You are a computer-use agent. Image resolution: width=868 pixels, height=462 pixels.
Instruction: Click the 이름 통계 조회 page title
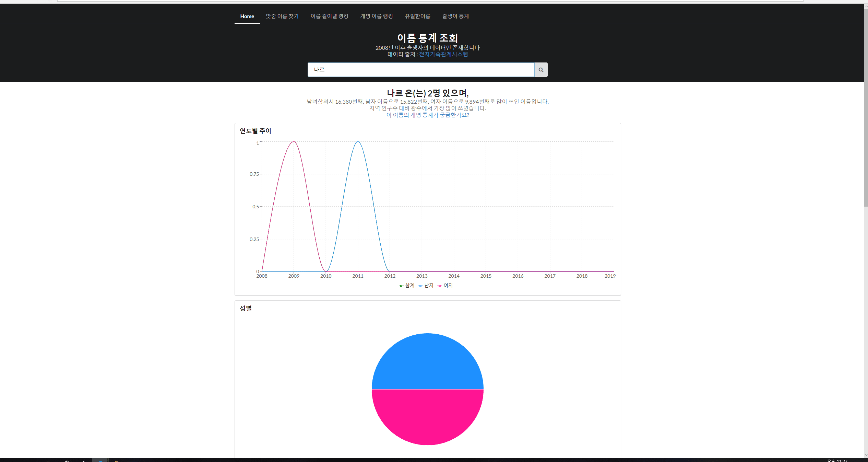[x=428, y=38]
